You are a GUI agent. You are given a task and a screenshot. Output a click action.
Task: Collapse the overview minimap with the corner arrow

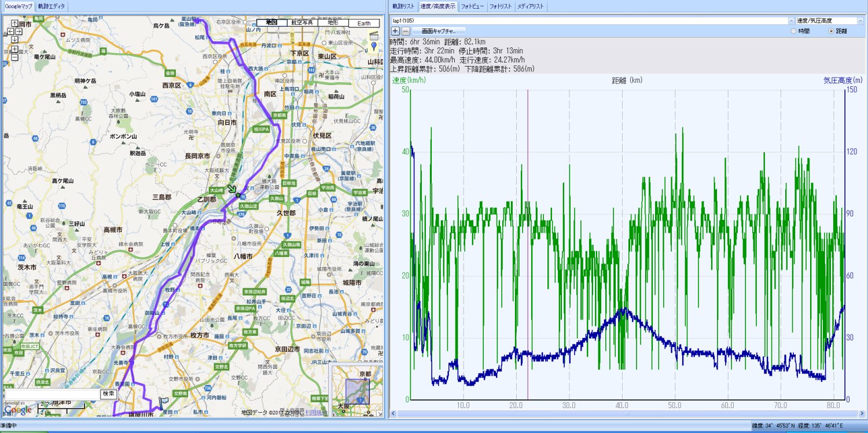379,414
